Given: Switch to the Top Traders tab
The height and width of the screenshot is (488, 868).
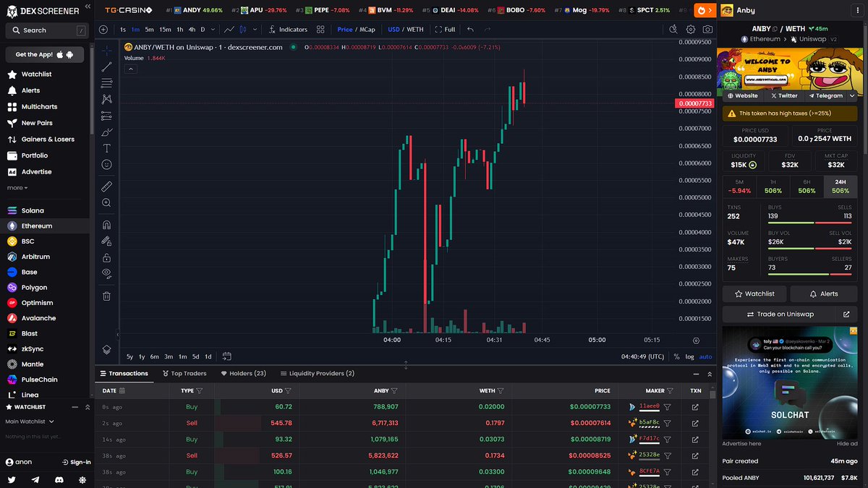Looking at the screenshot, I should pos(184,374).
